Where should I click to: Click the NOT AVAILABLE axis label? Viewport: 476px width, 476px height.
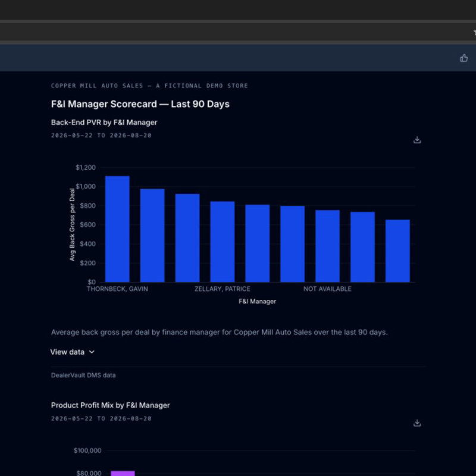tap(328, 289)
